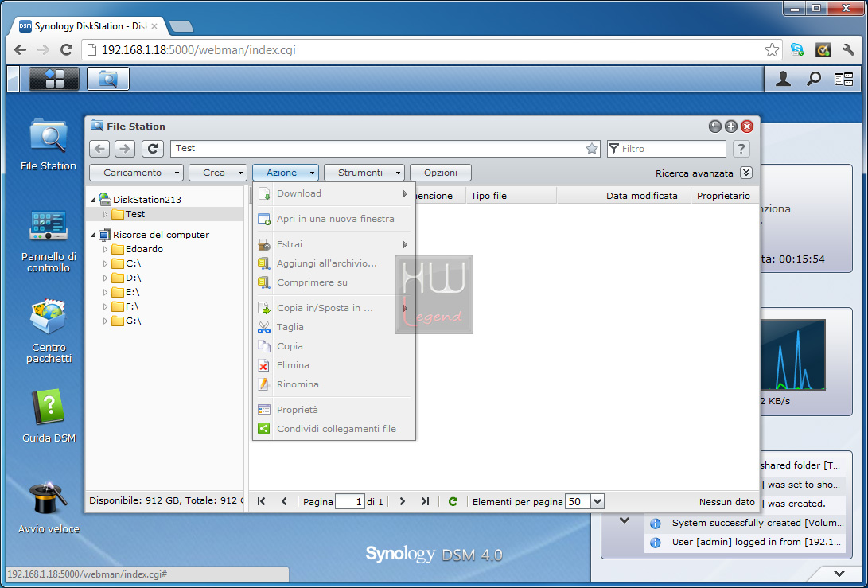This screenshot has width=868, height=588.
Task: Select Taglia menu entry
Action: pos(334,327)
